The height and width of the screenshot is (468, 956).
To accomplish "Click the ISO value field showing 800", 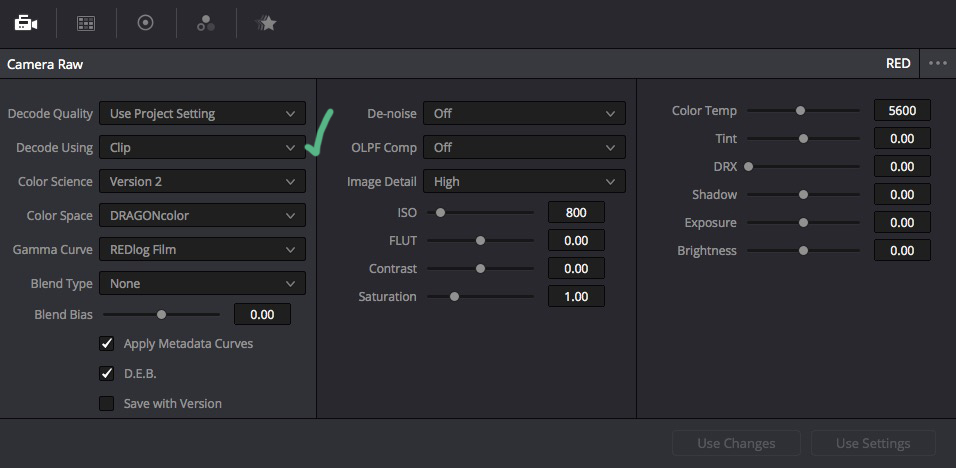I will tap(576, 212).
